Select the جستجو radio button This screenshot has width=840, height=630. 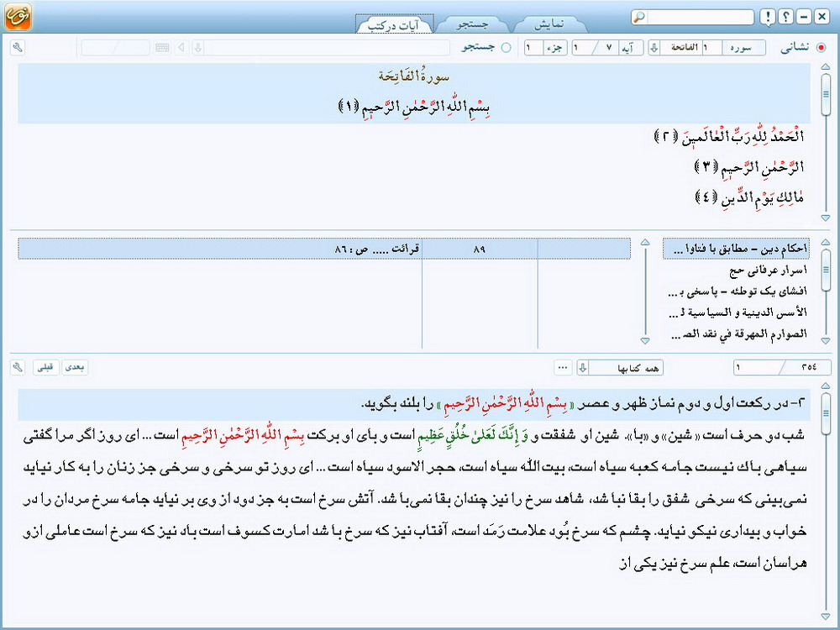[506, 48]
